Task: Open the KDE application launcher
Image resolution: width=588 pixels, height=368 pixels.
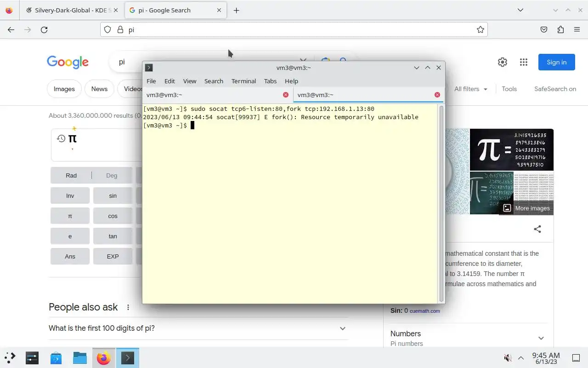Action: pyautogui.click(x=10, y=358)
